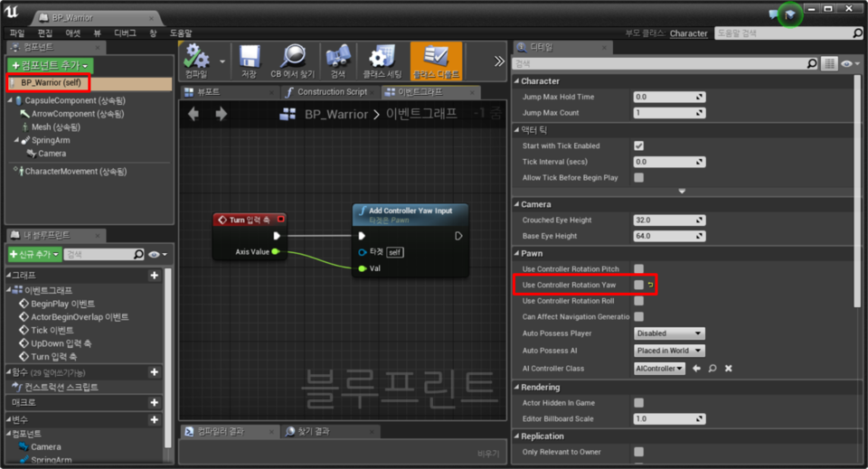This screenshot has height=469, width=868.
Task: Click the Details panel search magnifier
Action: 812,63
